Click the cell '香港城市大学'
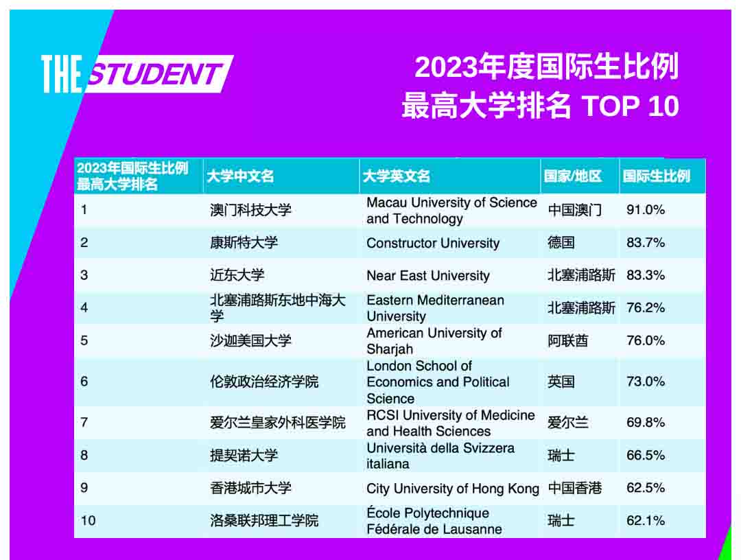This screenshot has height=560, width=741. [x=250, y=488]
